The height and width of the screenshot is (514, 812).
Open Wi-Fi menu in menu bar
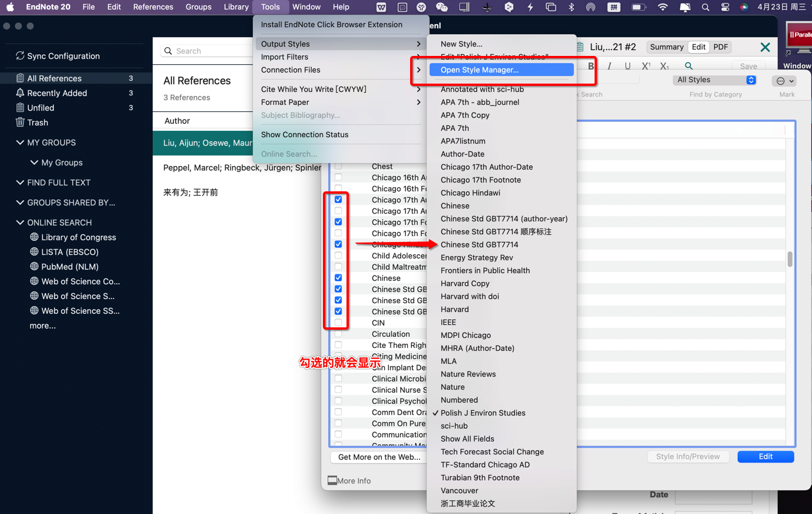point(662,7)
